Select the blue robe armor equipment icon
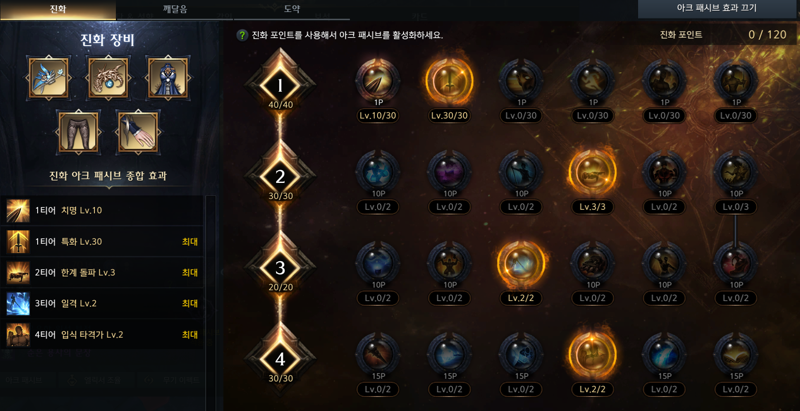 (x=168, y=78)
